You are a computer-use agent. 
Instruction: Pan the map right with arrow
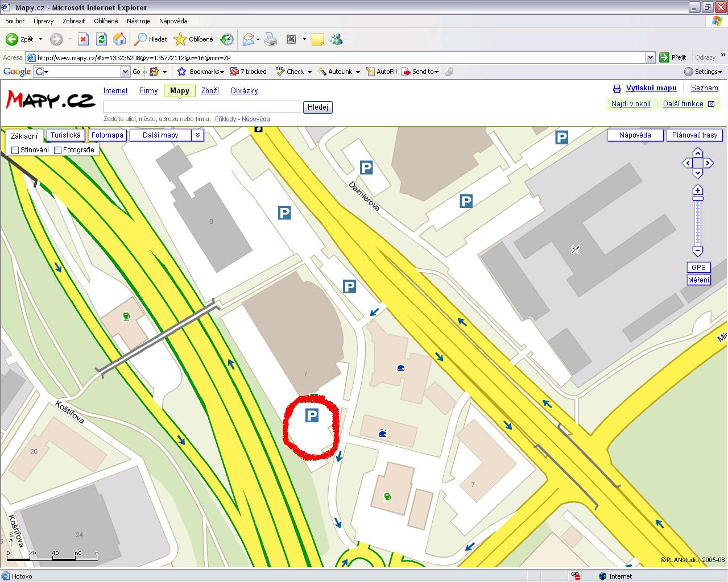point(708,163)
